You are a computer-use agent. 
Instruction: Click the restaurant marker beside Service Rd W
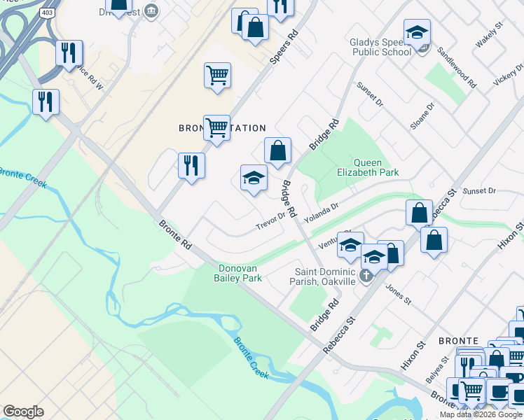[69, 55]
